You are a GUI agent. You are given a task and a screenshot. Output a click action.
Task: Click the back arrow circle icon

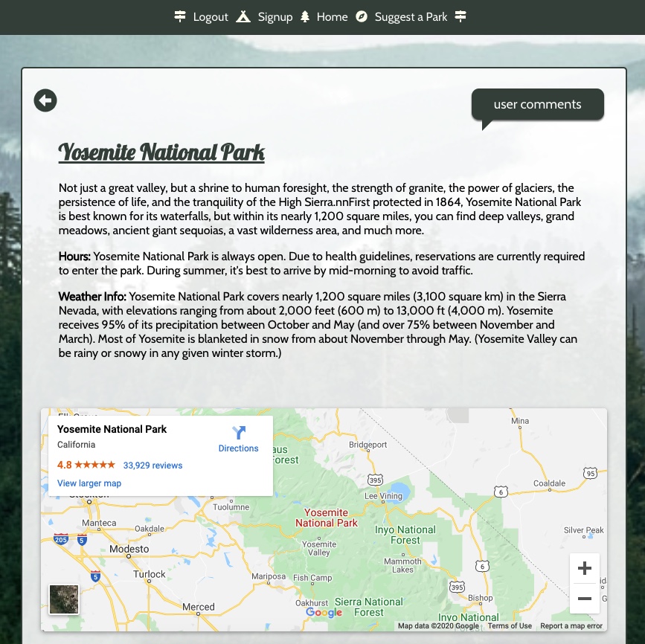click(45, 100)
